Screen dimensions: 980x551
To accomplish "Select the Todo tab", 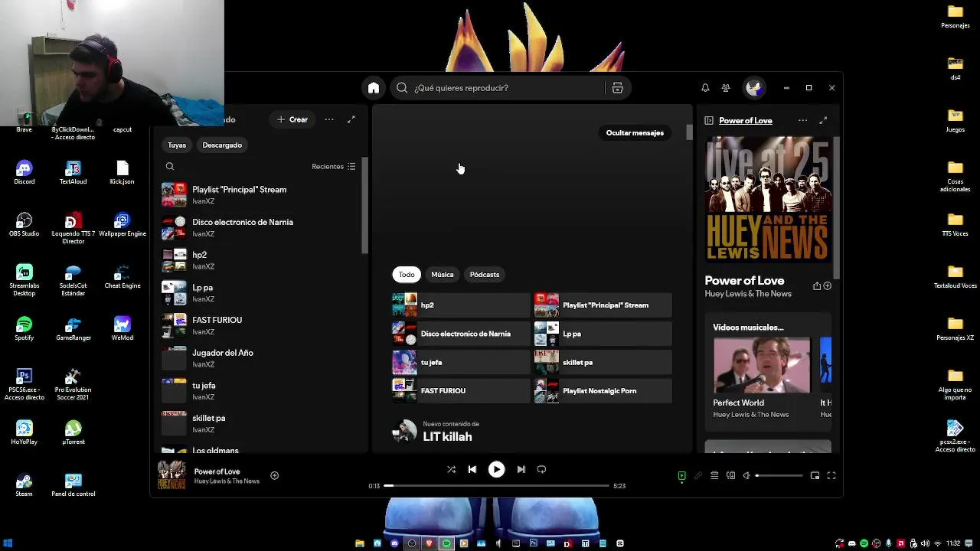I will [x=407, y=274].
